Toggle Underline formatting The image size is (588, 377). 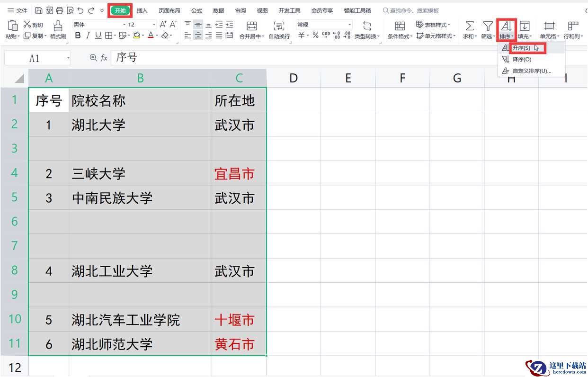point(98,36)
